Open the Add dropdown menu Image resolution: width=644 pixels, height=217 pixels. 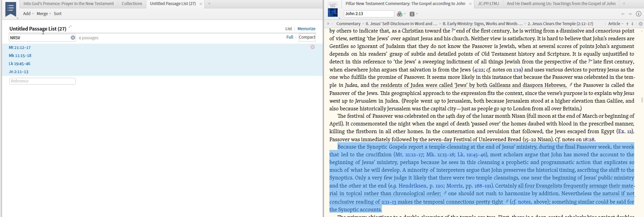pyautogui.click(x=28, y=14)
